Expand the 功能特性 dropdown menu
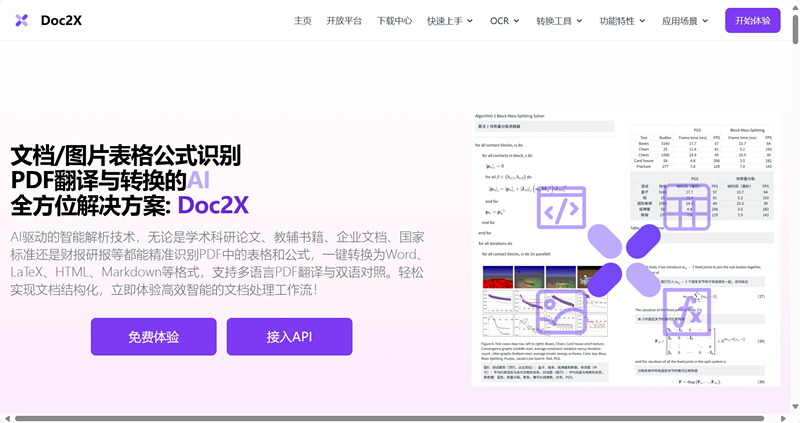This screenshot has width=800, height=423. tap(622, 21)
